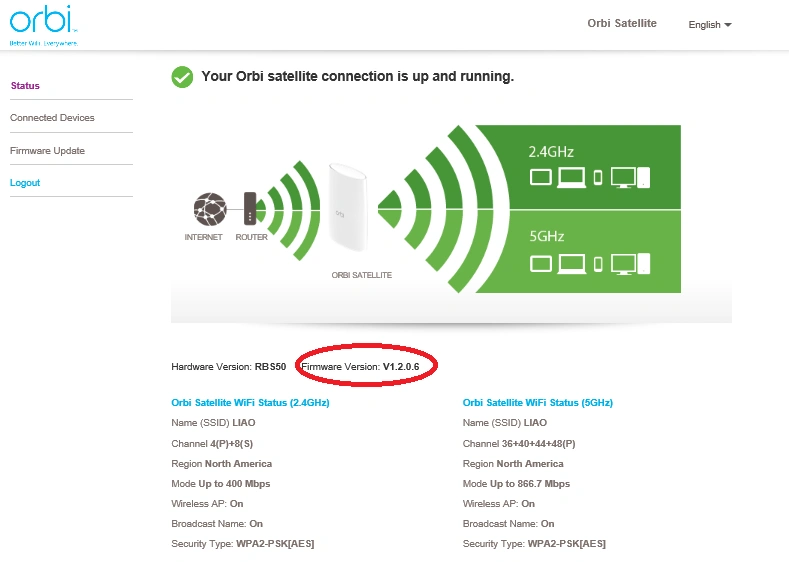
Task: Click the Logout link
Action: pos(25,183)
